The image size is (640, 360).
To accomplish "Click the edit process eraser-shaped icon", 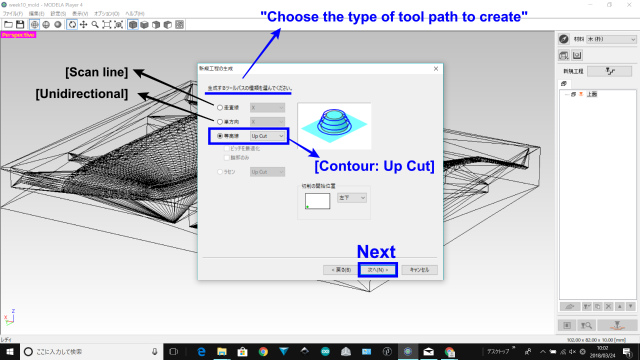I will point(570,306).
